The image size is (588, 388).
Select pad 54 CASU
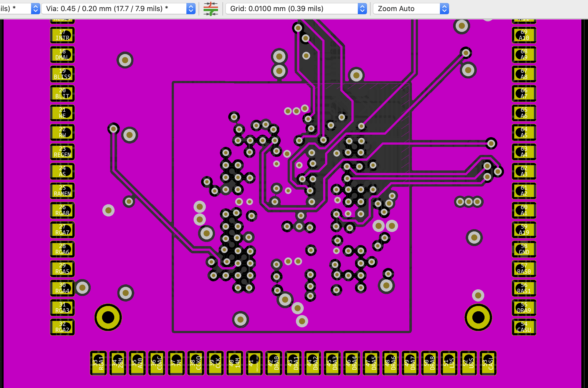[524, 327]
